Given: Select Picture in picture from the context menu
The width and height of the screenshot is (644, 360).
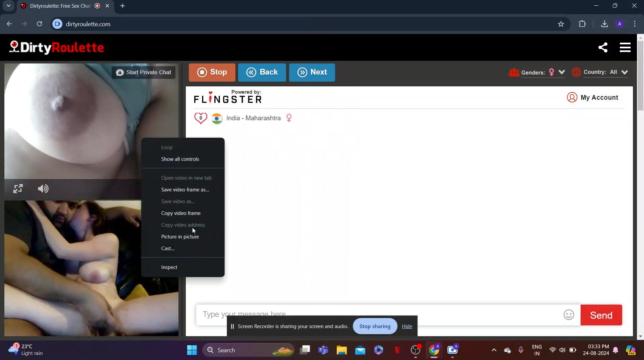Looking at the screenshot, I should click(x=180, y=237).
